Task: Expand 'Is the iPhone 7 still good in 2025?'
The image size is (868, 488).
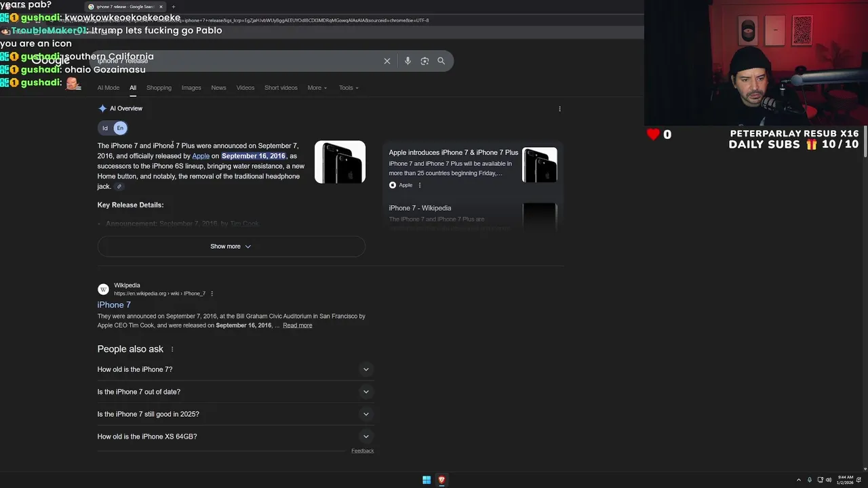Action: [x=235, y=414]
